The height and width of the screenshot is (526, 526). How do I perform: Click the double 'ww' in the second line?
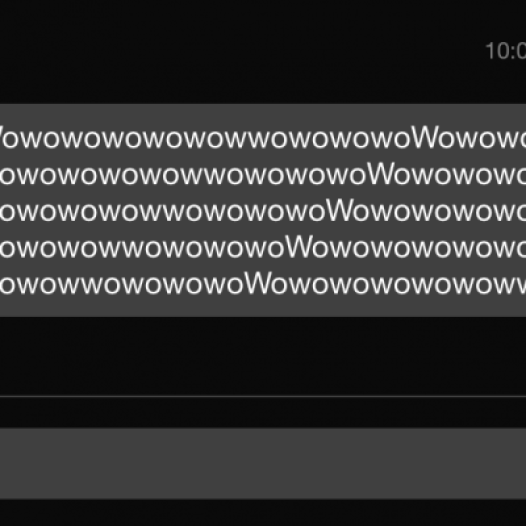click(x=205, y=177)
